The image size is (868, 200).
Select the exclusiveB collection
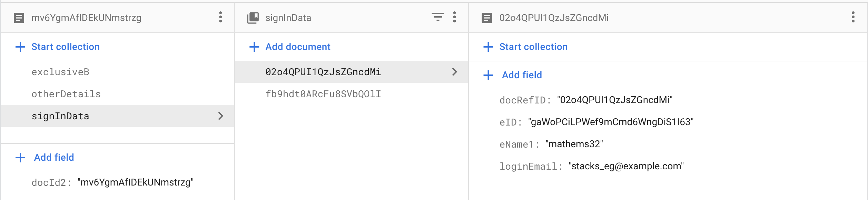61,72
